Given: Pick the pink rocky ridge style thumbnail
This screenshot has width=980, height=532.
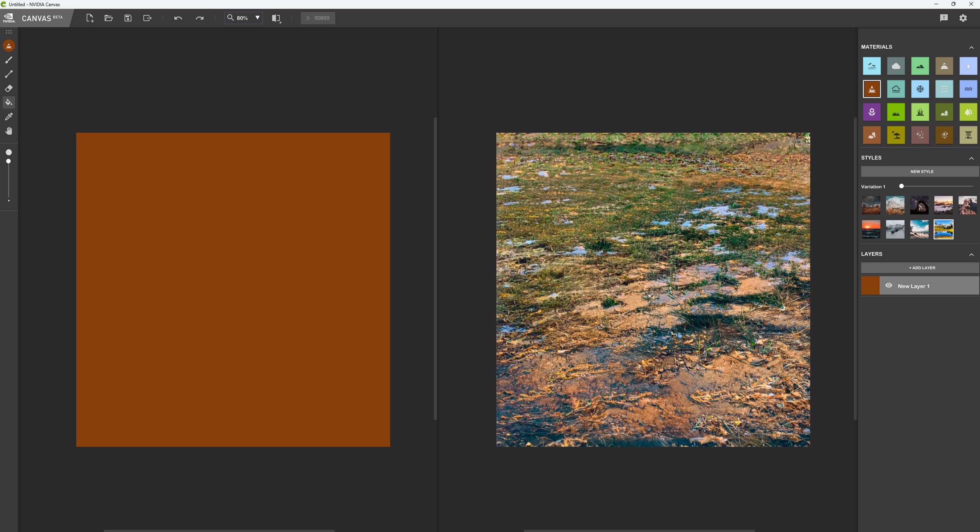Looking at the screenshot, I should 968,205.
